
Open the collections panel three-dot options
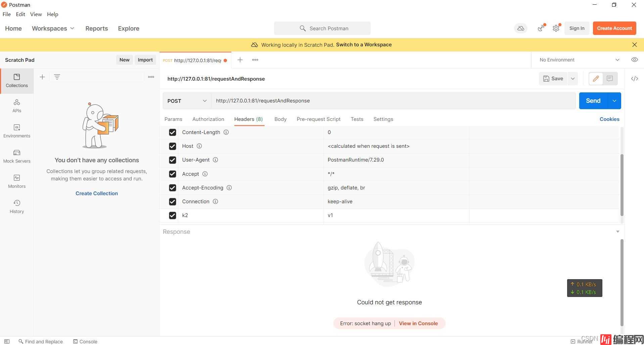151,77
